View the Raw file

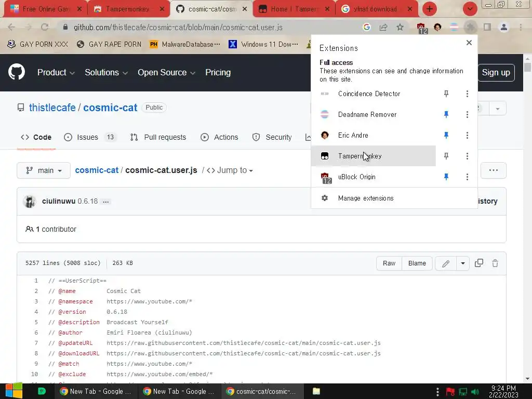click(x=389, y=263)
